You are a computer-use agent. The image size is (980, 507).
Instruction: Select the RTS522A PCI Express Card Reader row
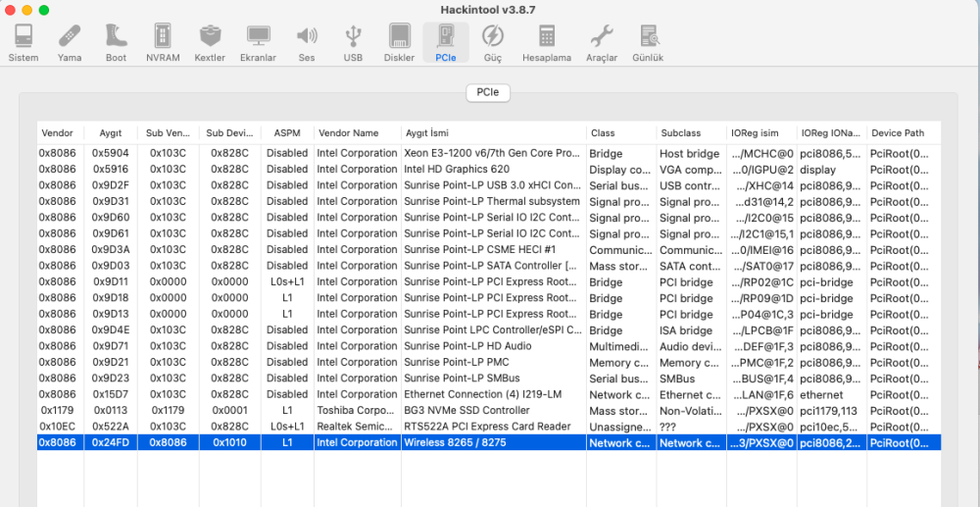coord(489,427)
